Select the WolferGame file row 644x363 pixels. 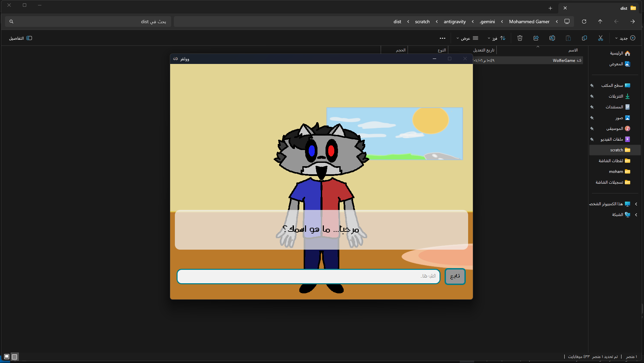click(x=528, y=61)
